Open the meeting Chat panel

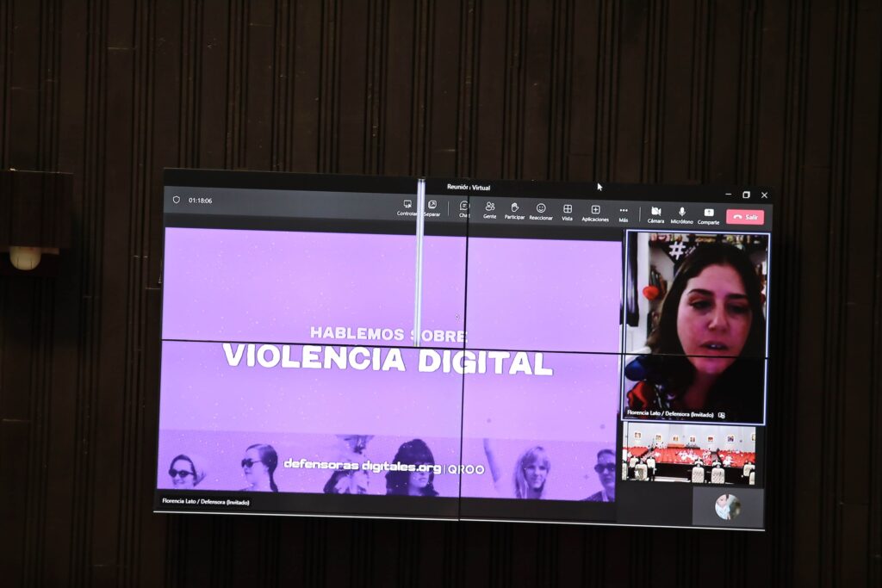464,208
